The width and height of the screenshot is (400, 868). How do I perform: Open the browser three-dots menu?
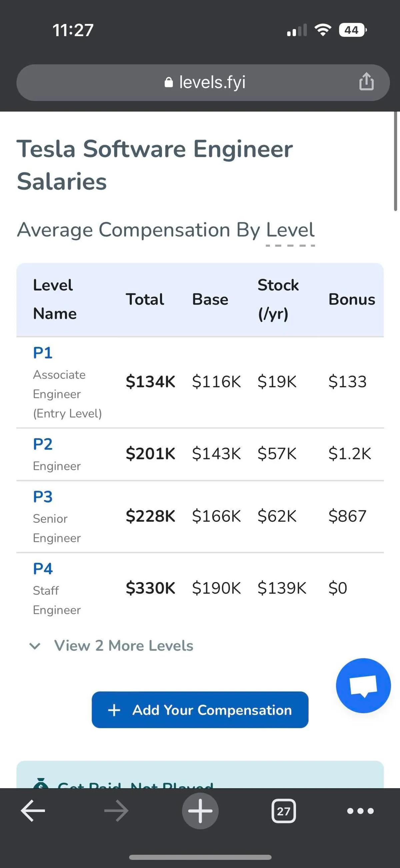pyautogui.click(x=360, y=811)
